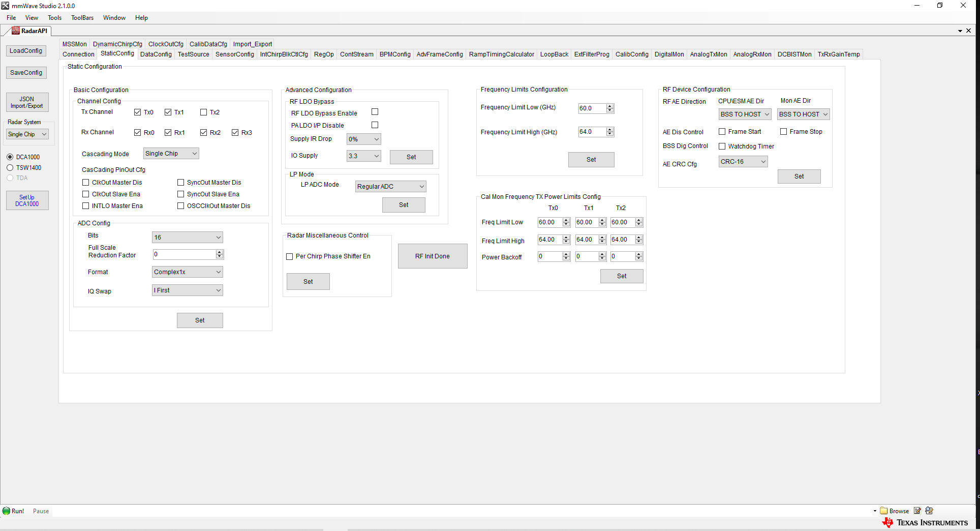The height and width of the screenshot is (531, 980).
Task: Click the SetUp DCA1000 button
Action: [x=27, y=200]
